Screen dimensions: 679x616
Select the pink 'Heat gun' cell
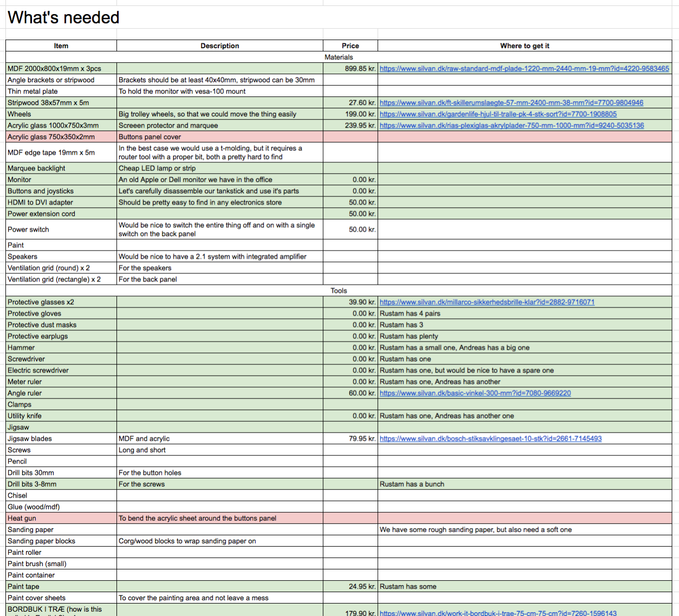click(x=61, y=518)
